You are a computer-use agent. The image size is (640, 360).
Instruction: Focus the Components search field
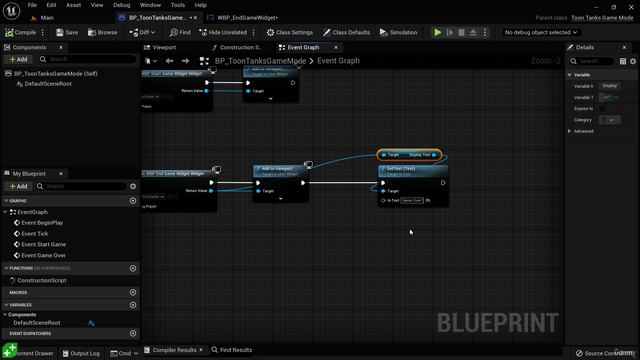(88, 59)
